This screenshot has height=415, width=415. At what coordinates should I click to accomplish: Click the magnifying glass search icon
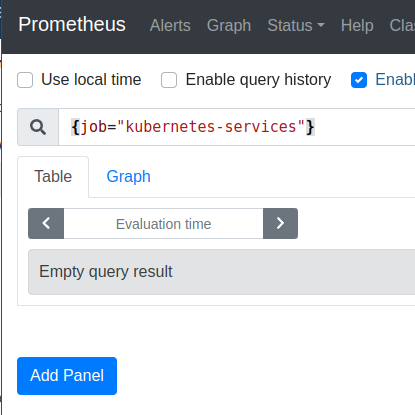coord(38,127)
